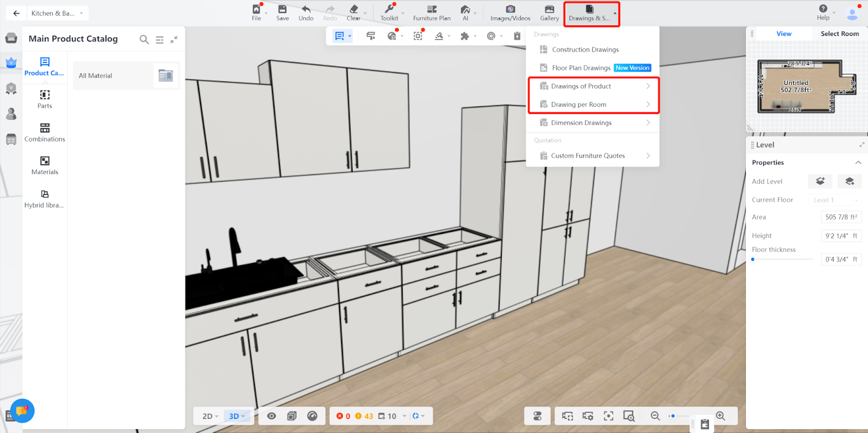The image size is (868, 433).
Task: Select Construction Drawings option
Action: click(x=585, y=49)
